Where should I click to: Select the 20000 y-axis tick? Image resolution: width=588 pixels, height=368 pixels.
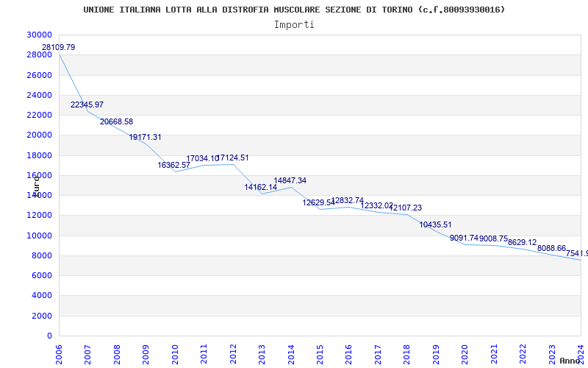39,135
